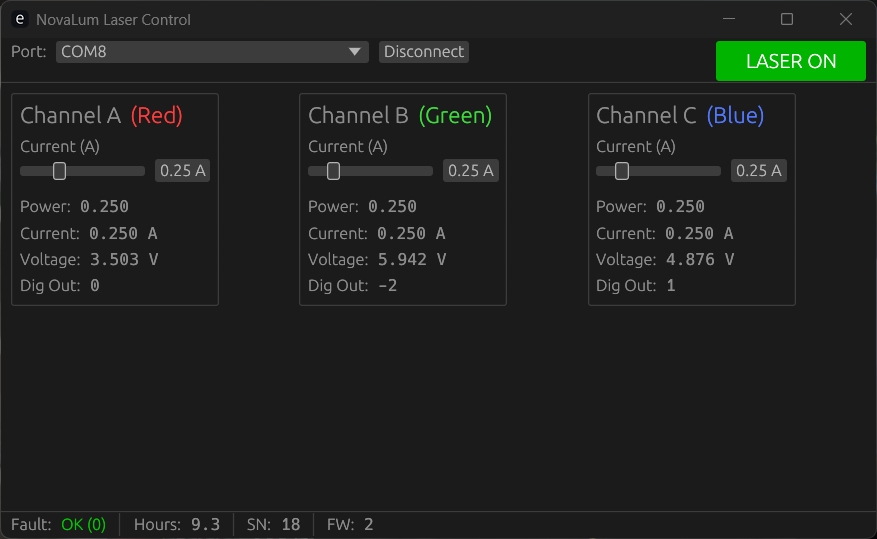Screen dimensions: 877x539
Task: Click the Channel B current slider handle
Action: tap(334, 171)
